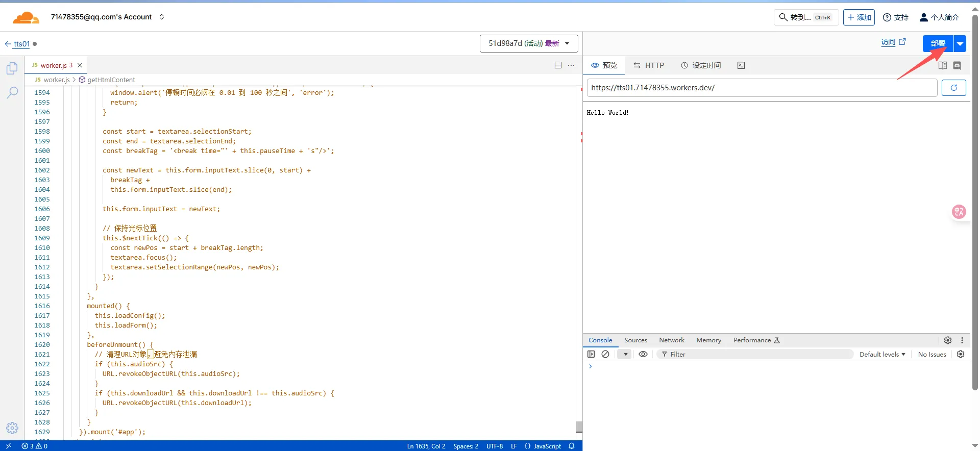
Task: Click the preview URL address field
Action: pos(762,88)
